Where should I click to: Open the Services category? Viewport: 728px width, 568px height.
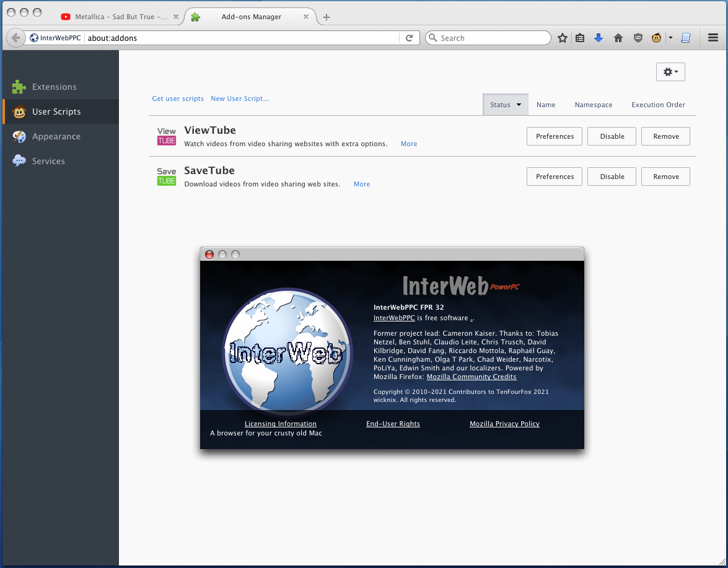point(60,161)
